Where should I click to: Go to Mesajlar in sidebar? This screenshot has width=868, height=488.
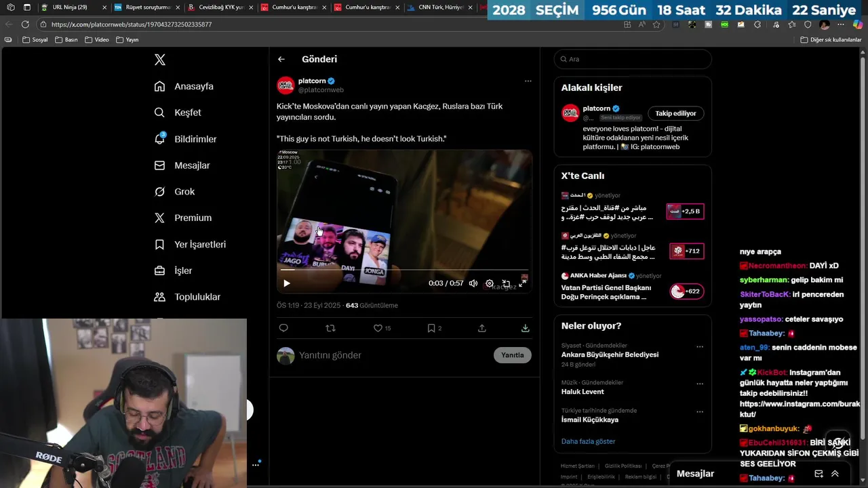[182, 165]
